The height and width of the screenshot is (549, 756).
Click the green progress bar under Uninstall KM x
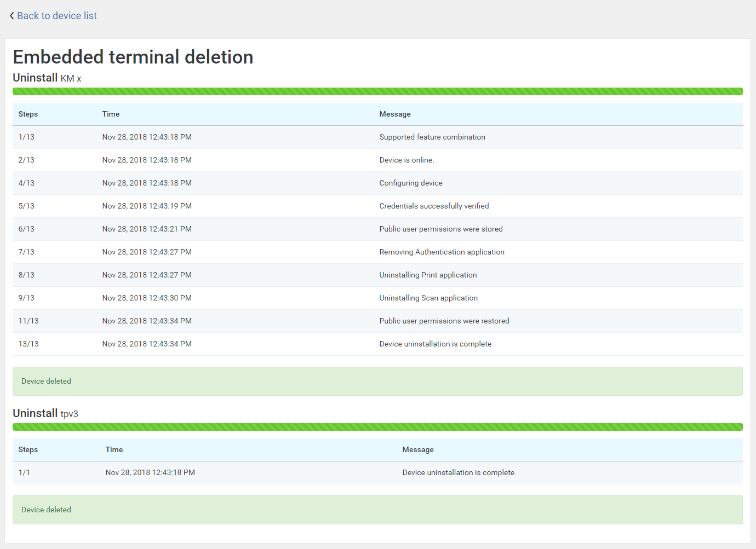coord(378,91)
